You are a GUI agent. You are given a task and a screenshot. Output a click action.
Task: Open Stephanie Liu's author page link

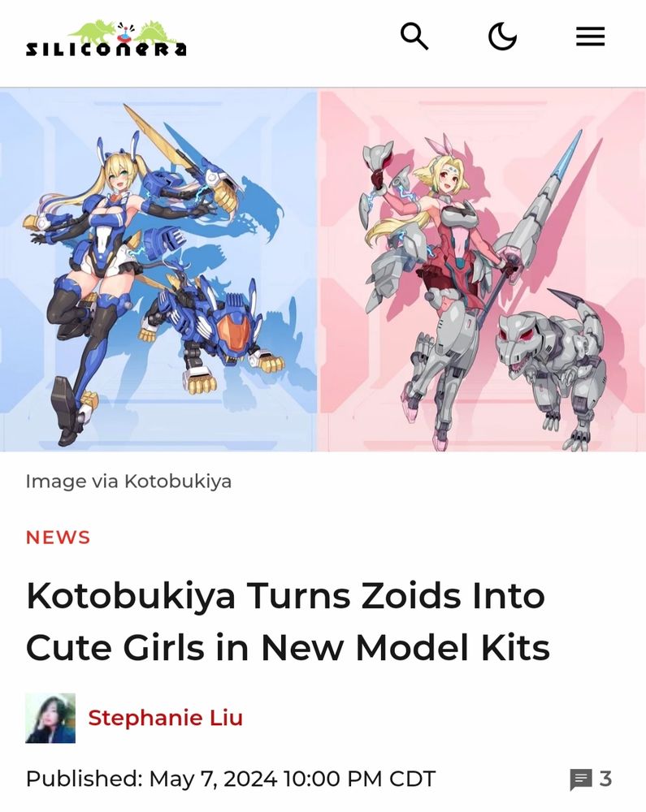(165, 719)
